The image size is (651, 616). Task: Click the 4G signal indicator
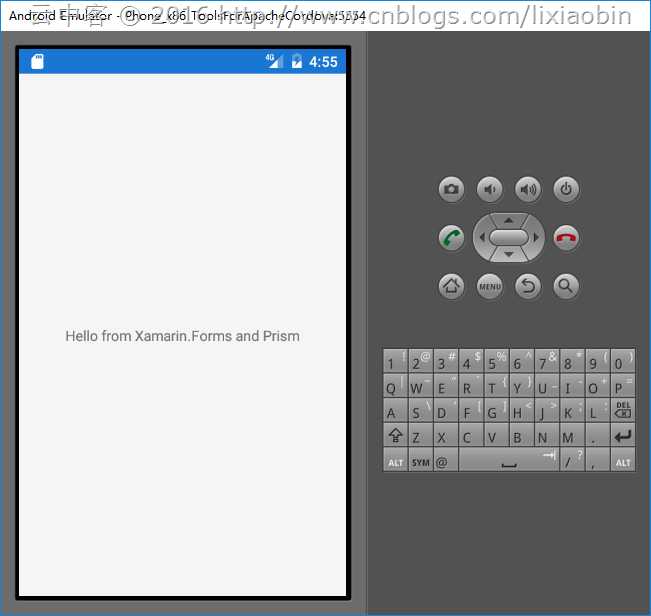(x=274, y=61)
